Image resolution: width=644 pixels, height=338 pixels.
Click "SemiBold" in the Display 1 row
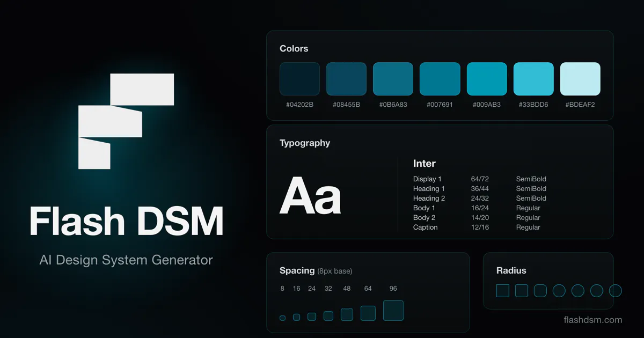click(531, 179)
